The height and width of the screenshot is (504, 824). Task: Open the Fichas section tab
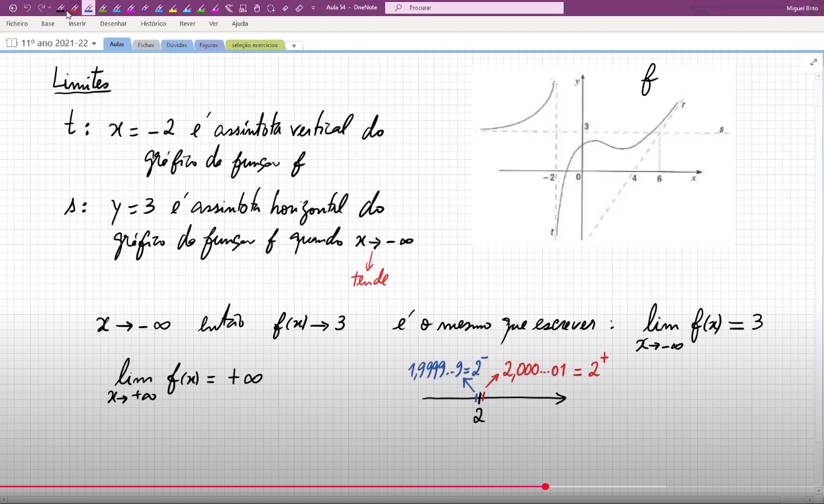146,45
